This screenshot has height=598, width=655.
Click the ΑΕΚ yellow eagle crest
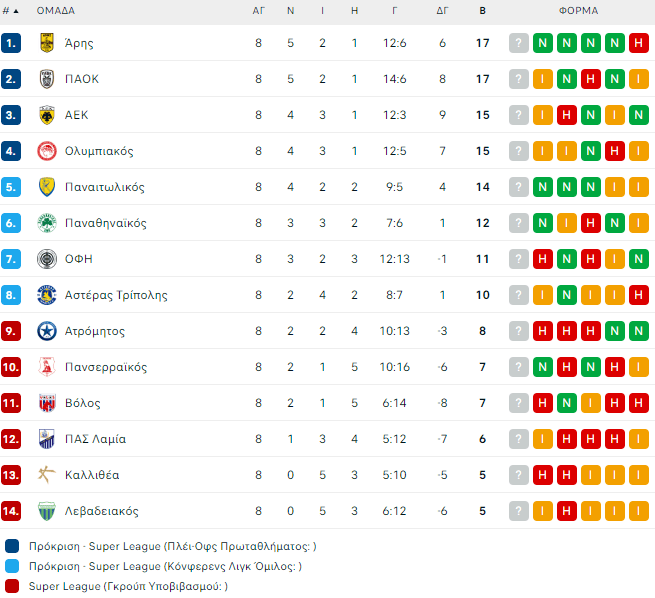pyautogui.click(x=45, y=115)
